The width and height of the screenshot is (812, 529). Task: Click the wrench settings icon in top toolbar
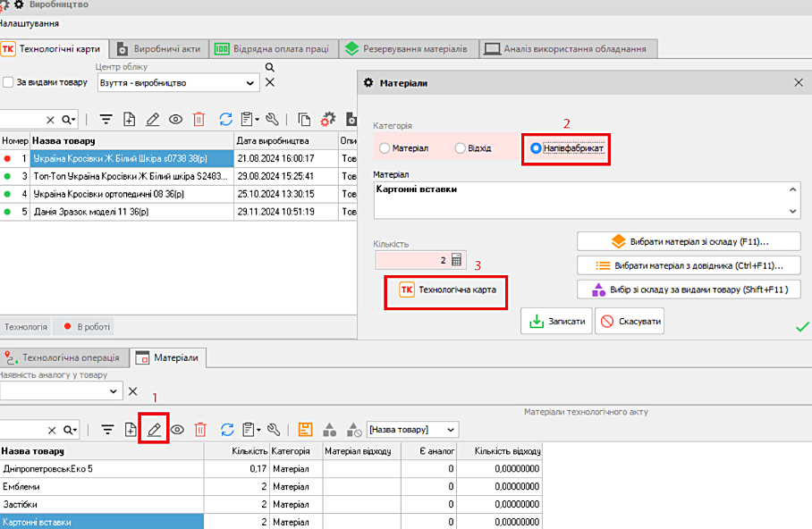coord(272,119)
